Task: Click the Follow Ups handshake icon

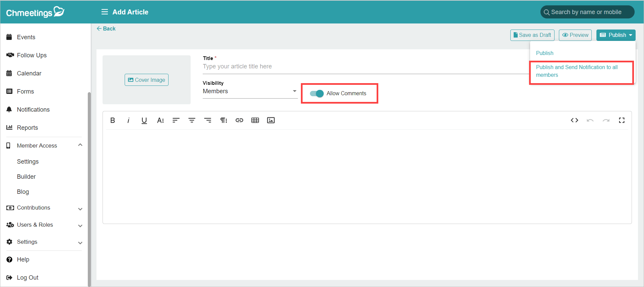Action: pyautogui.click(x=10, y=55)
